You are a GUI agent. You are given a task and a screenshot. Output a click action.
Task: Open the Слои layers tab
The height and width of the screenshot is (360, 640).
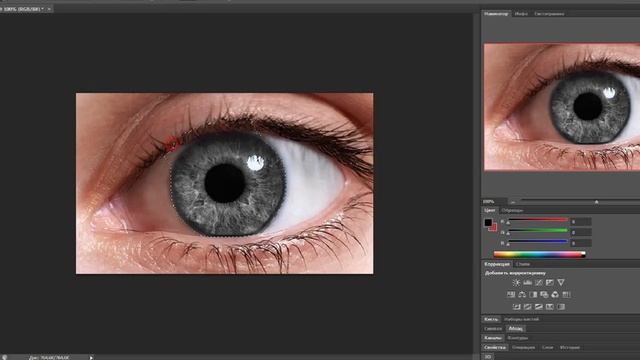pyautogui.click(x=547, y=347)
